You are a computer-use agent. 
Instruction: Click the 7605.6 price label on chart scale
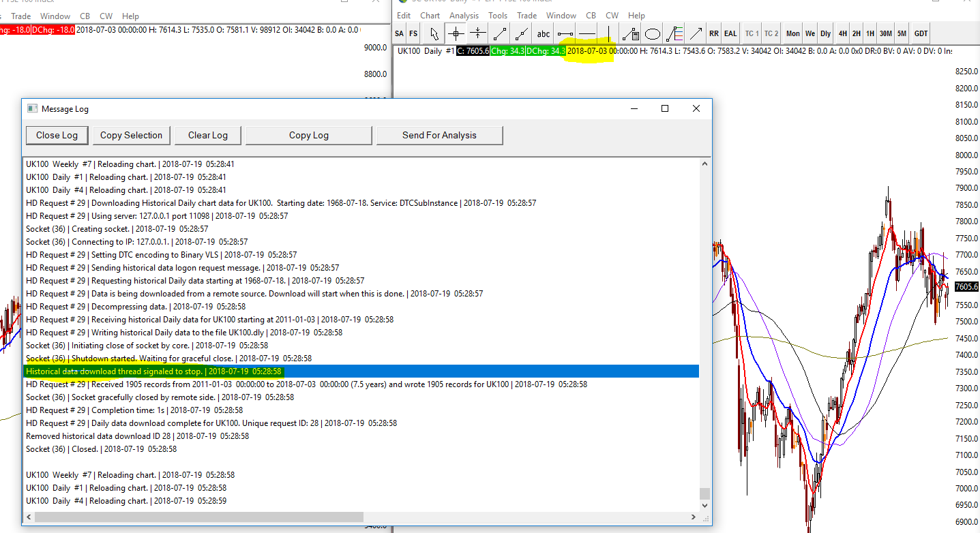[966, 287]
